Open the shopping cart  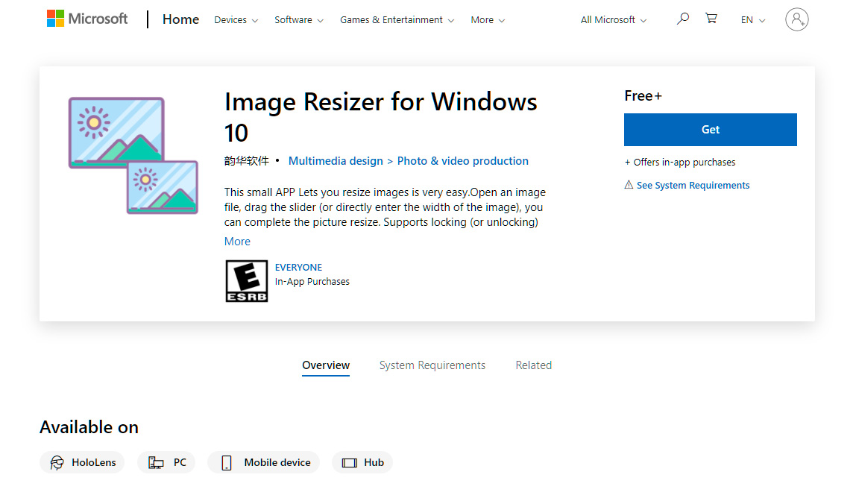click(x=711, y=19)
